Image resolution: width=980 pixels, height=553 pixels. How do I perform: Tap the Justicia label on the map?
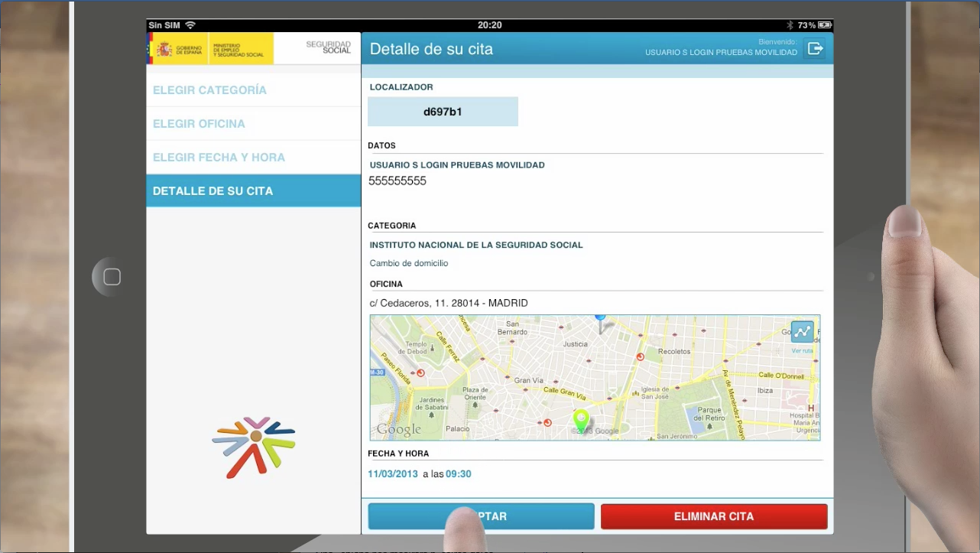point(575,344)
